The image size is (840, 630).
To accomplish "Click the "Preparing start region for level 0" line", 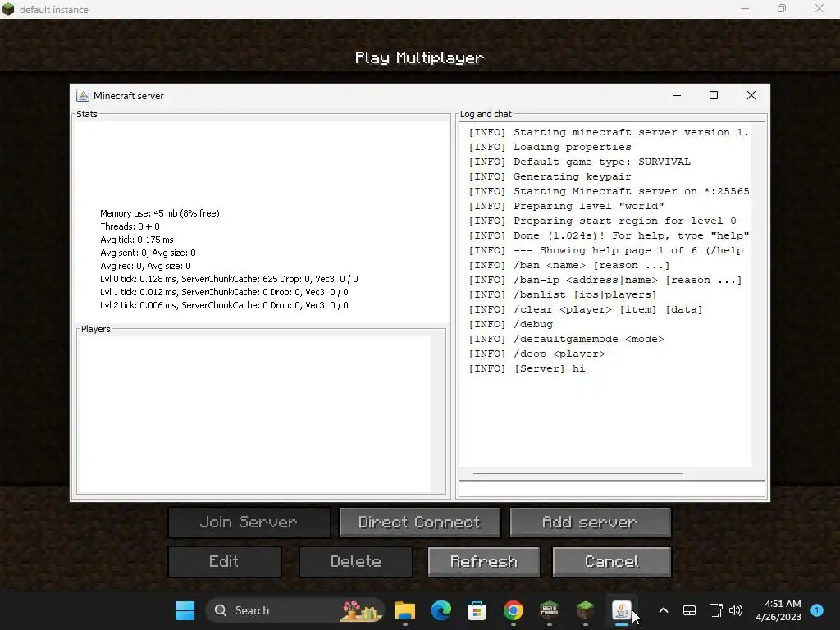I will [x=603, y=221].
